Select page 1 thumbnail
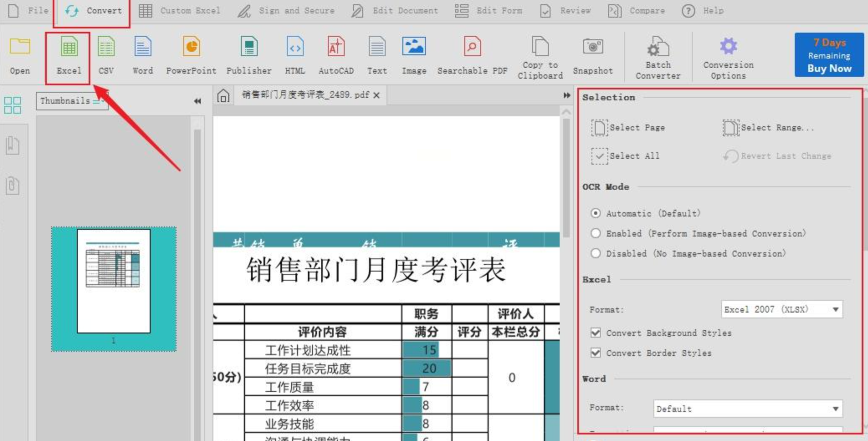Screen dimensions: 868x441 pyautogui.click(x=113, y=289)
